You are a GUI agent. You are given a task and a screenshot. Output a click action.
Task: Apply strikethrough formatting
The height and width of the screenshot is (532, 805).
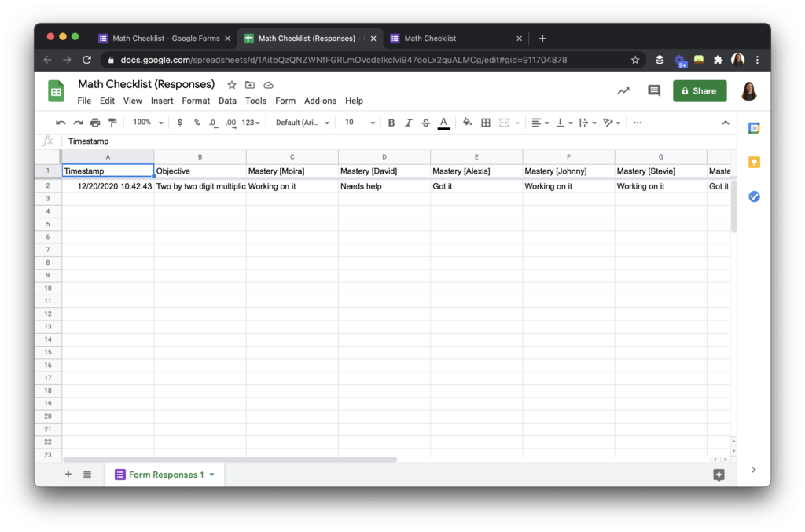pos(425,123)
